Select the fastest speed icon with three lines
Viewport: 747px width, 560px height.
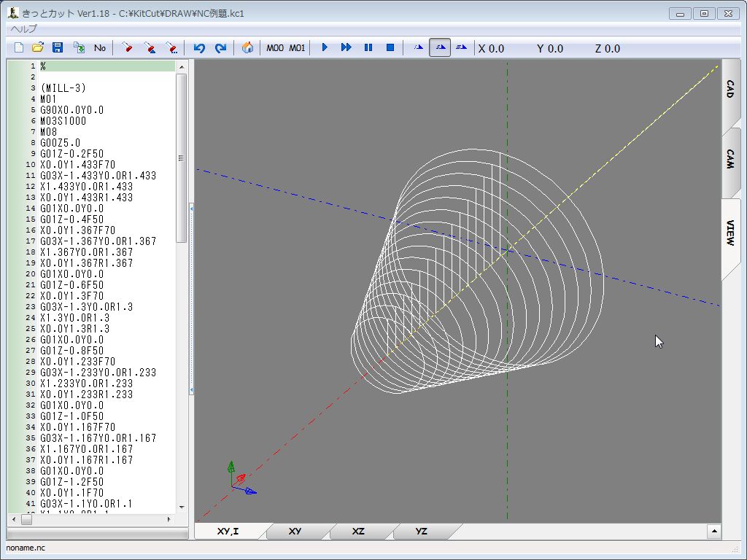click(462, 47)
